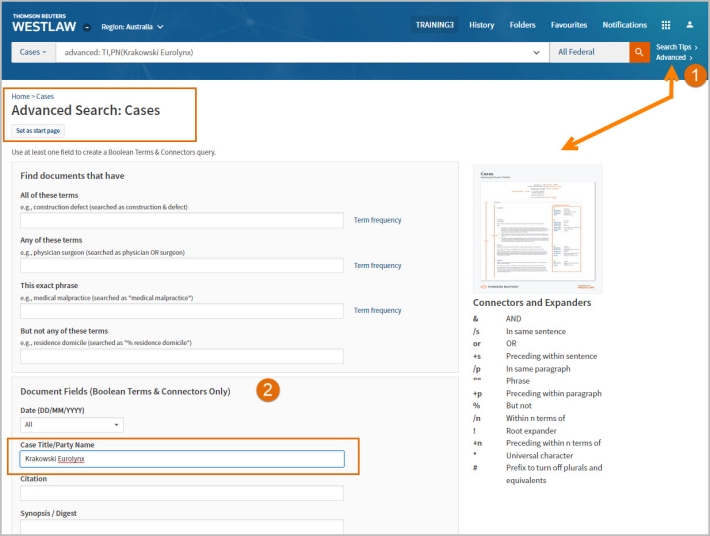The height and width of the screenshot is (536, 710).
Task: Open the apps grid icon
Action: click(x=666, y=25)
